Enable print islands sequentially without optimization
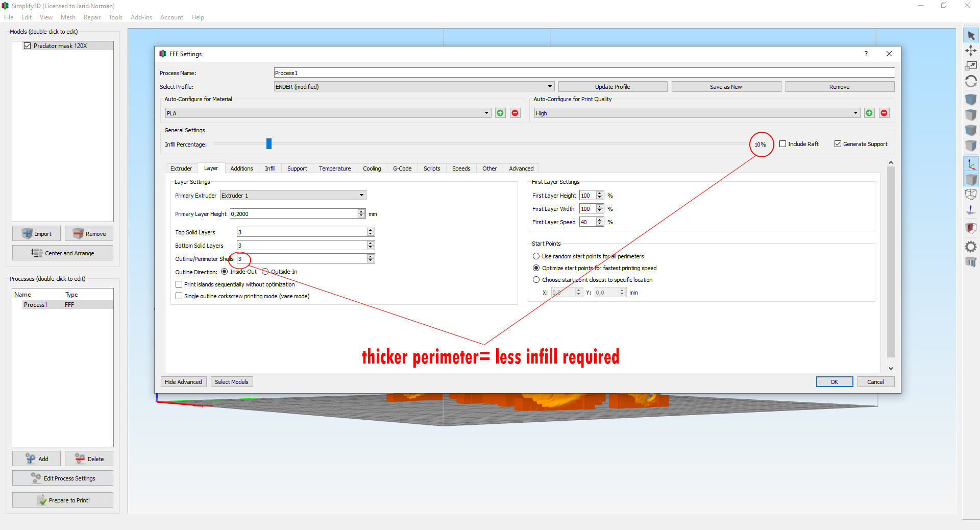Screen dimensions: 980x530 pyautogui.click(x=179, y=284)
